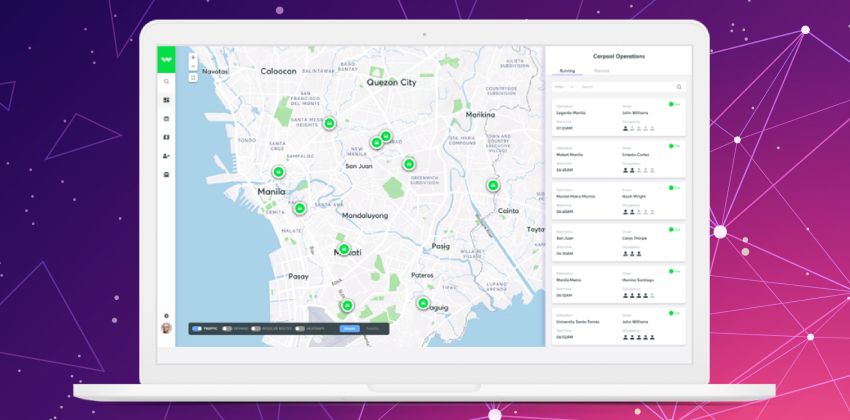Open the bus vehicles icon in the sidebar
Image resolution: width=850 pixels, height=420 pixels.
166,175
